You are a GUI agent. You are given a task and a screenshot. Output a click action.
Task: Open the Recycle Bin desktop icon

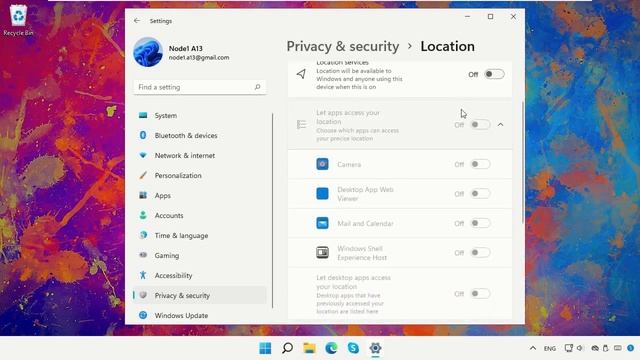point(18,20)
